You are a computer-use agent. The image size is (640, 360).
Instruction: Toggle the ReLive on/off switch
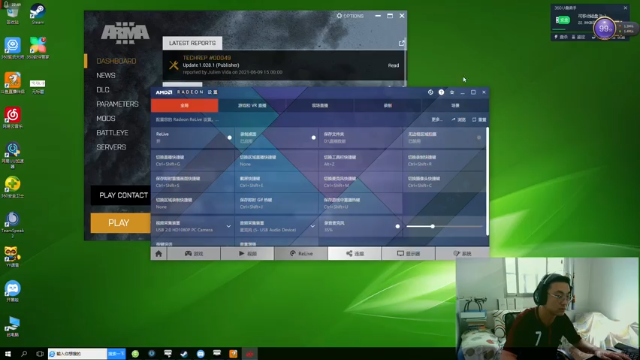tap(229, 138)
